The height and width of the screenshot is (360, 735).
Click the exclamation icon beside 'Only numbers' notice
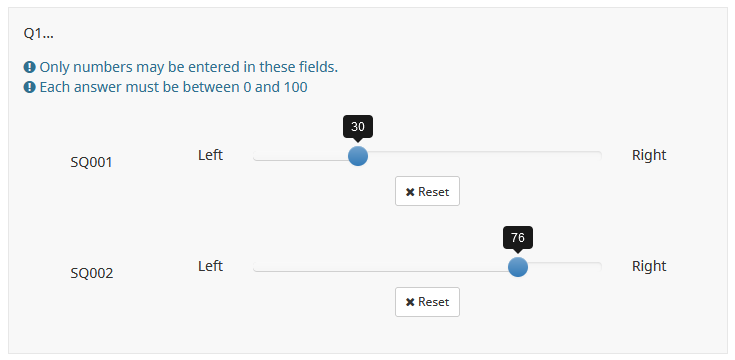[30, 68]
